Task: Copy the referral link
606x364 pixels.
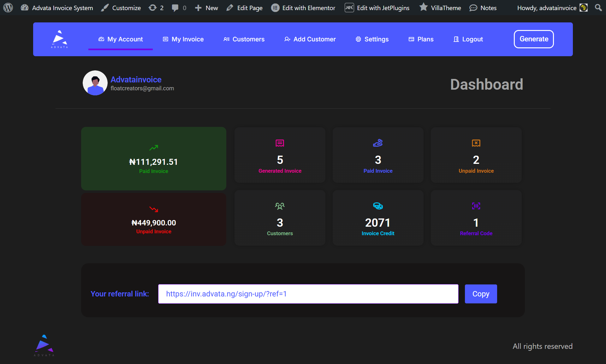Action: tap(480, 294)
